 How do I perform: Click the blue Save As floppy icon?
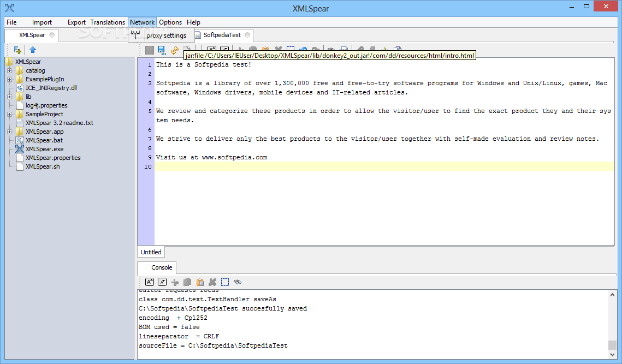pos(162,50)
